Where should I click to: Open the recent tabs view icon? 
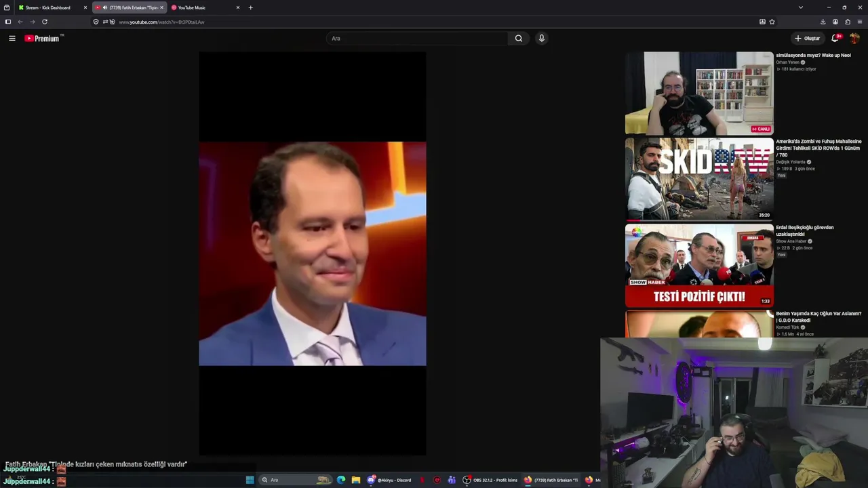coord(7,7)
